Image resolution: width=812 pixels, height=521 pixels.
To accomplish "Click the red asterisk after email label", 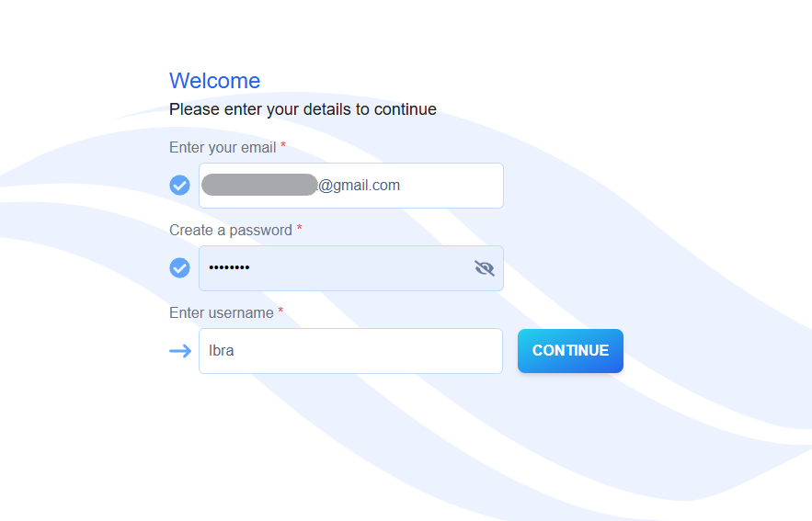I will (x=283, y=146).
